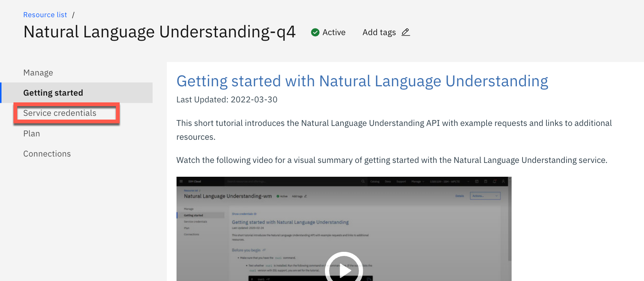
Task: Click the Active status label
Action: [x=334, y=33]
